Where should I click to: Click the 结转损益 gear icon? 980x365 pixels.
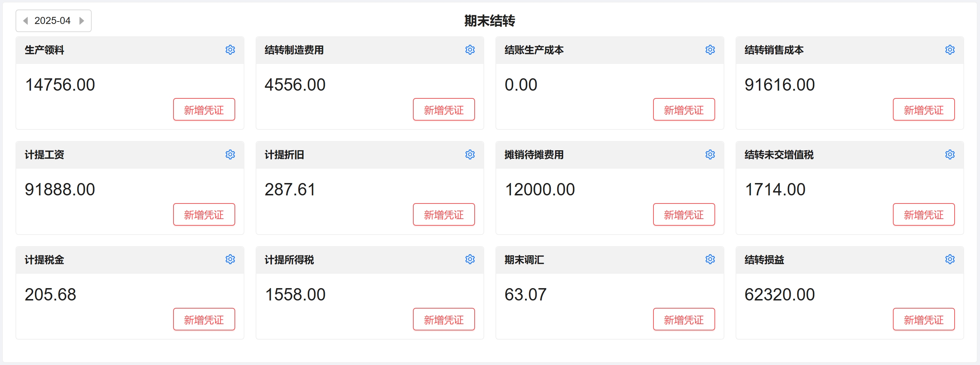pos(950,260)
